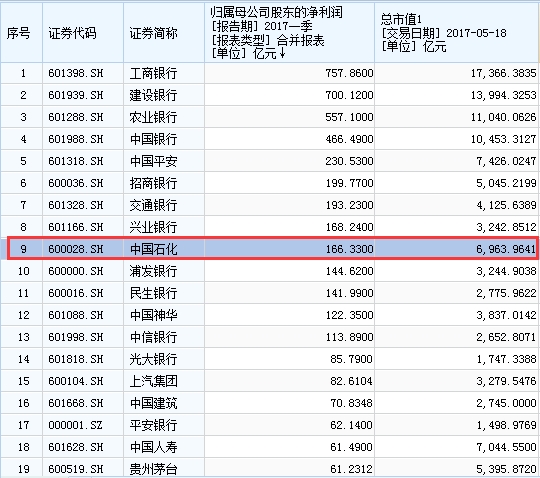This screenshot has height=478, width=540.
Task: Click market cap value 13,994.3253
Action: pos(503,95)
